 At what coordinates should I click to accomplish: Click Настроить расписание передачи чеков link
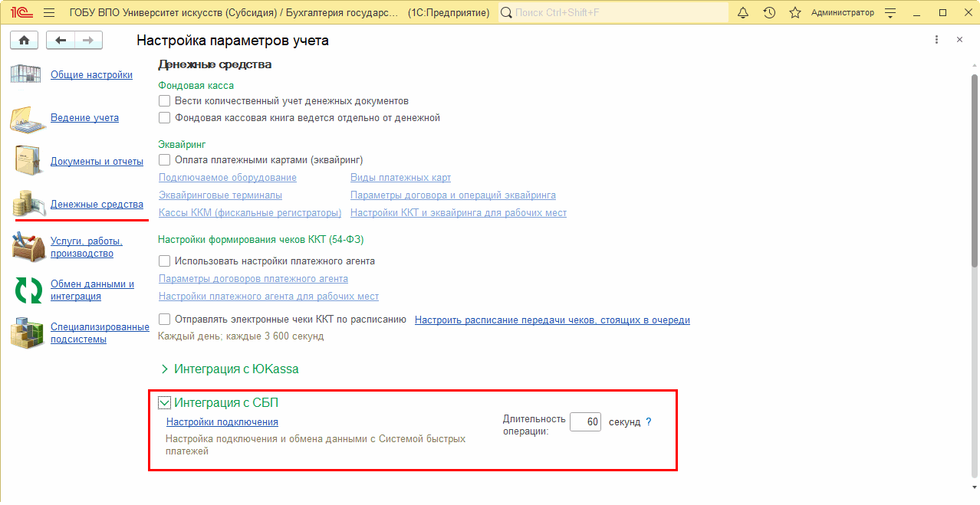(552, 320)
